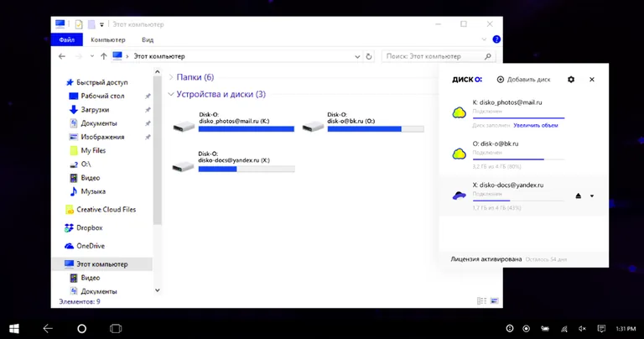This screenshot has width=644, height=339.
Task: Open the Вид ribbon tab
Action: click(148, 39)
